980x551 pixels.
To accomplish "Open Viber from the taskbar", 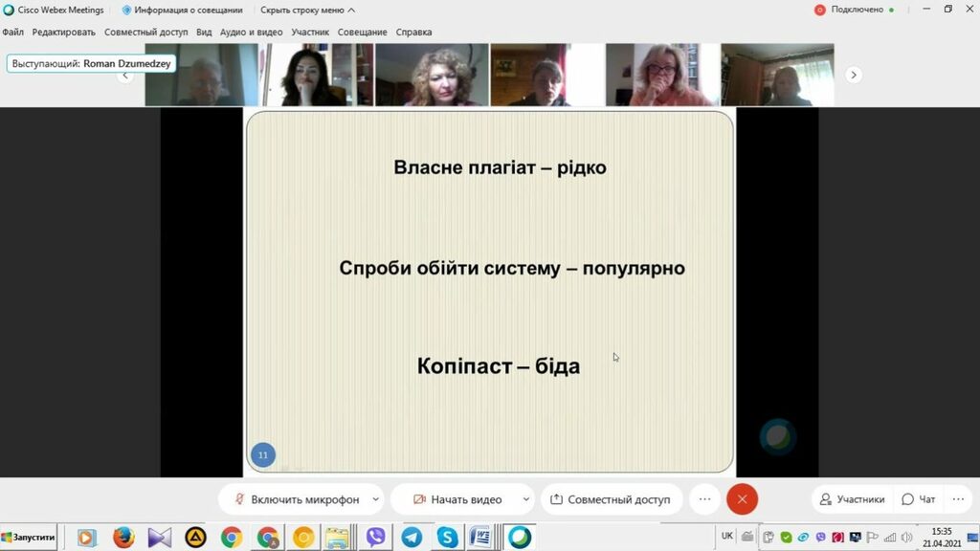I will tap(376, 537).
